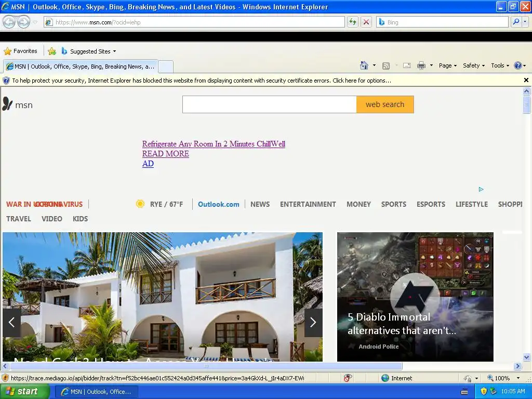Open the TRAVEL navigation link

tap(19, 219)
